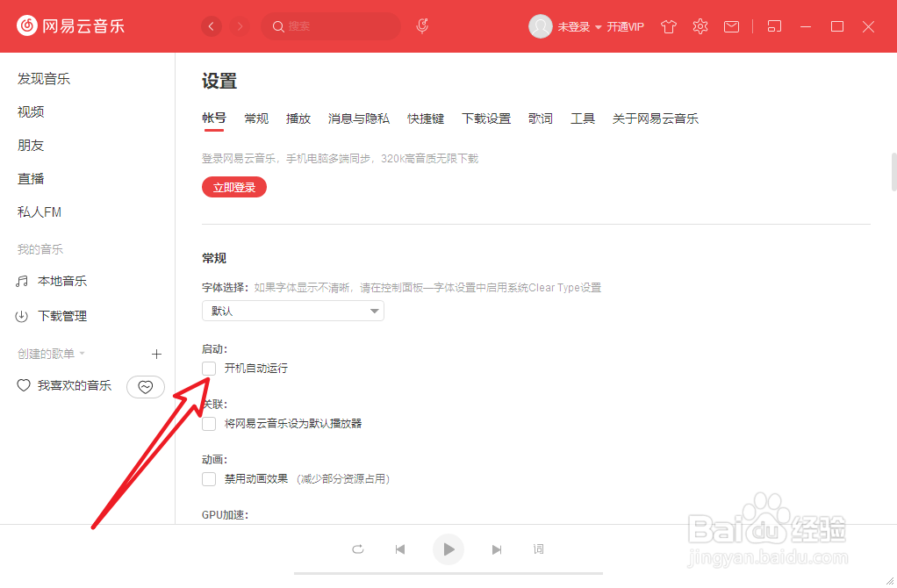The image size is (897, 588).
Task: Switch to the 常规 tab
Action: tap(256, 118)
